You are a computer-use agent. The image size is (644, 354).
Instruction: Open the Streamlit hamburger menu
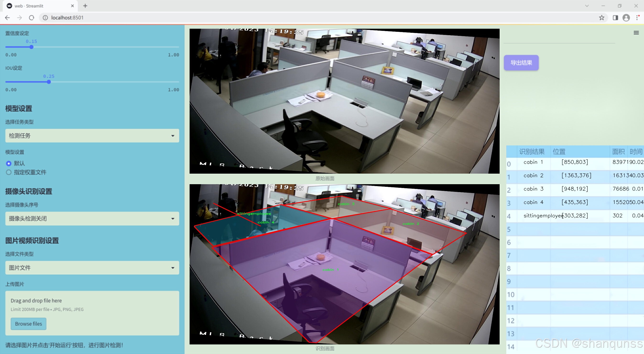tap(636, 33)
